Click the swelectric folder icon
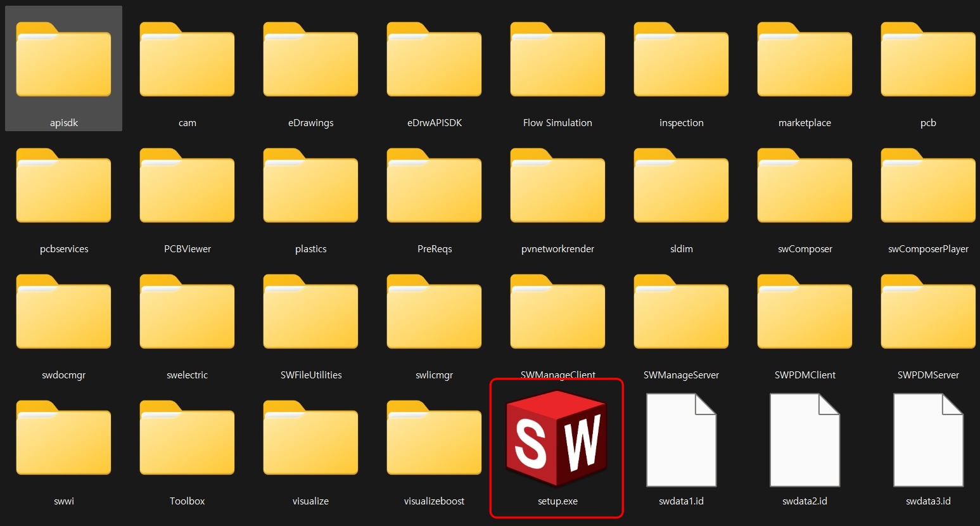 (x=187, y=312)
